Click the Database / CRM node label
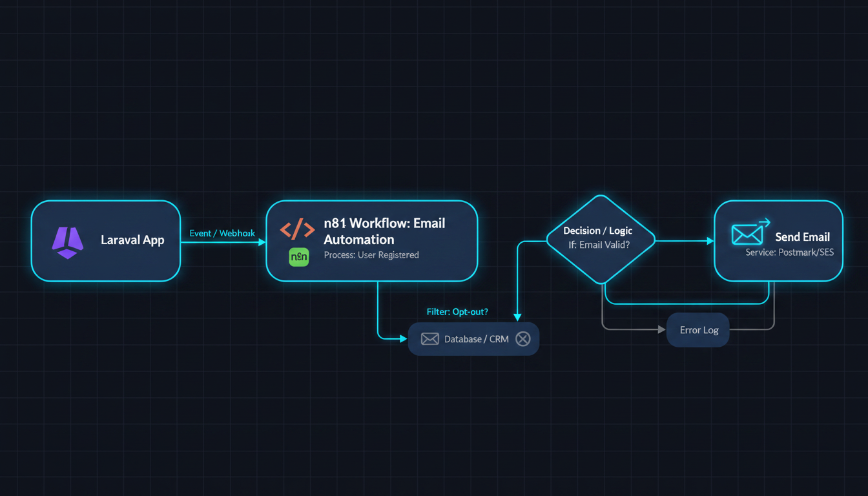 coord(477,339)
